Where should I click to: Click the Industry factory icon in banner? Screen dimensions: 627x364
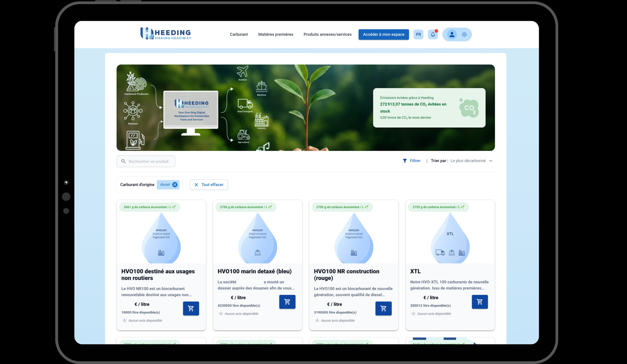[x=262, y=120]
